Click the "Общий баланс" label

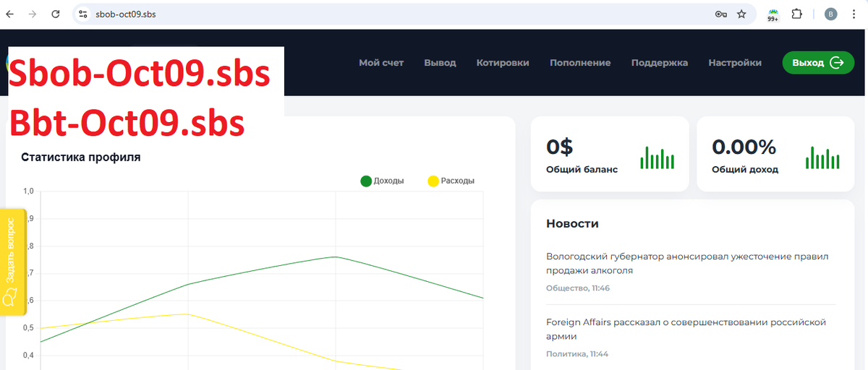tap(582, 169)
